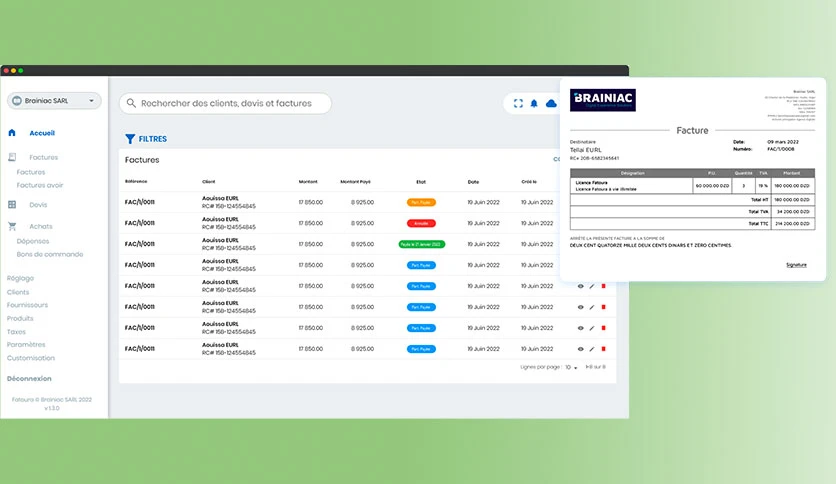Open the Lignes par page dropdown
Image resolution: width=836 pixels, height=484 pixels.
point(571,367)
